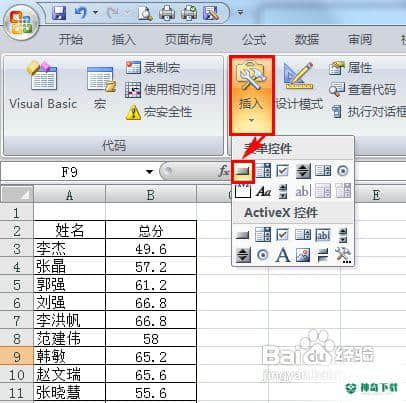Open More Controls in ActiveX section

pos(343,256)
